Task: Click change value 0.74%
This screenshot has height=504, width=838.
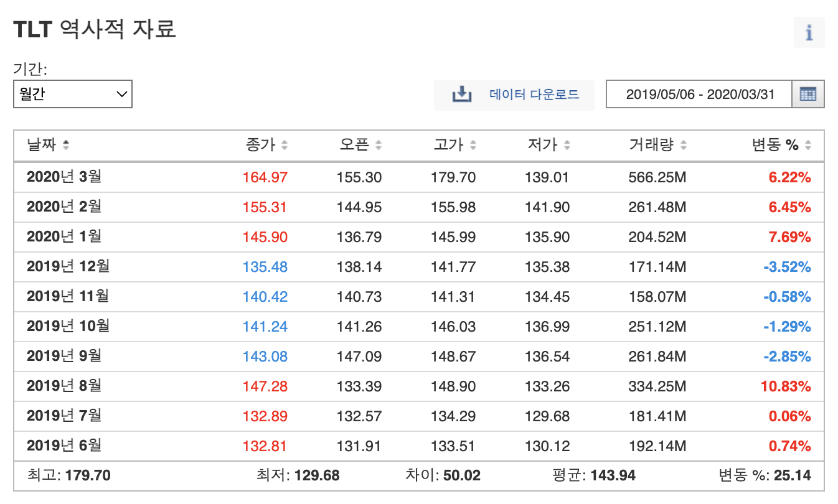Action: [x=789, y=446]
